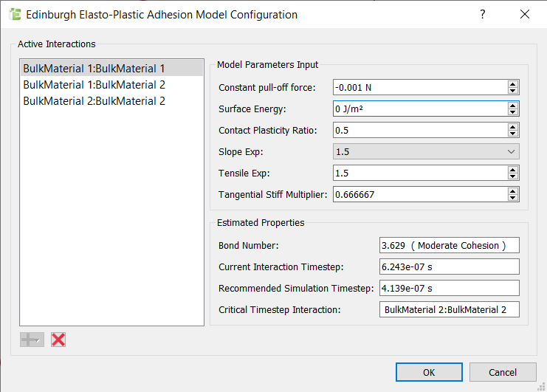Increase Tangential Stiff Multiplier with up arrow

click(513, 190)
